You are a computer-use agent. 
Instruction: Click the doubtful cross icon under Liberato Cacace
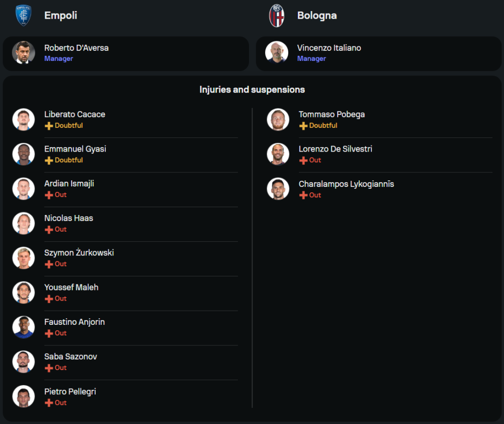point(49,126)
